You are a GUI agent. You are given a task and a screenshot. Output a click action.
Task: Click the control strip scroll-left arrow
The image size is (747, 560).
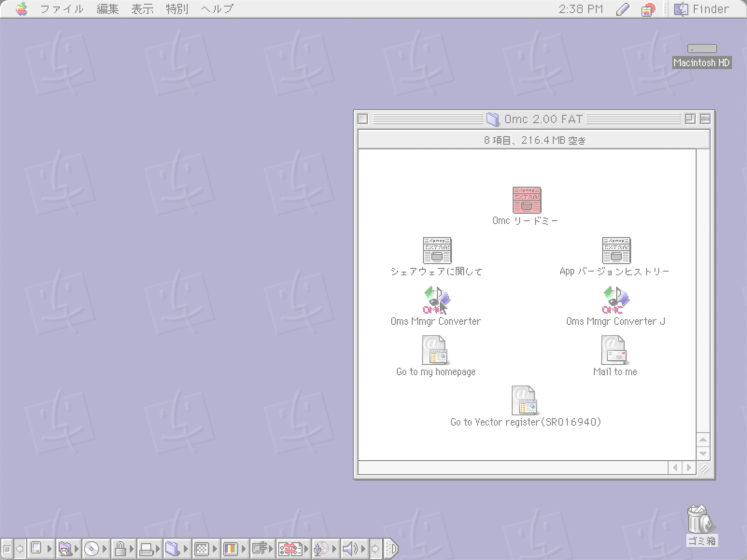pos(20,549)
